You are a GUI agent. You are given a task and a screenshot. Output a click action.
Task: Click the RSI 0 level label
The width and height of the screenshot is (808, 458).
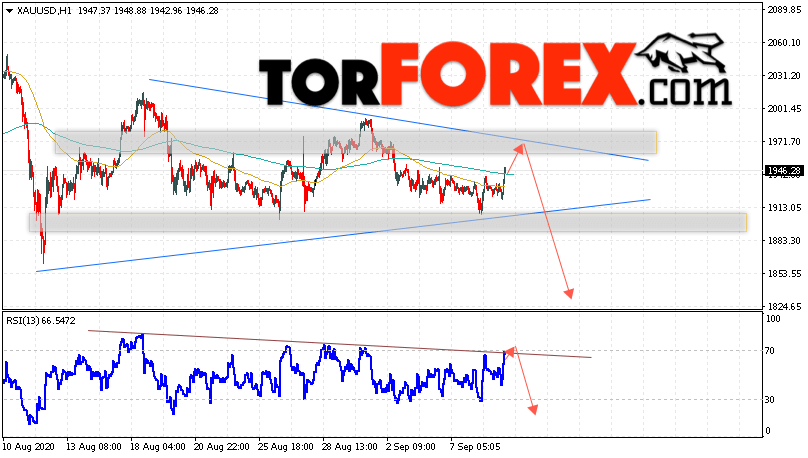[768, 431]
